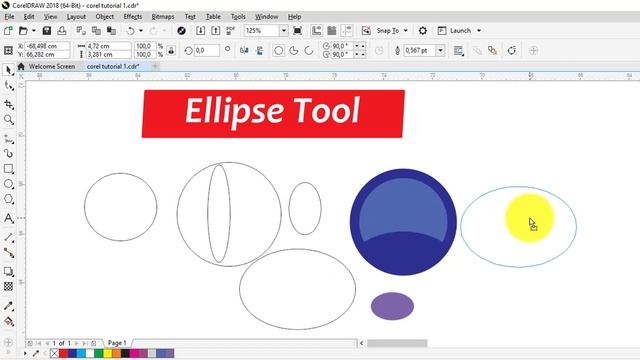The width and height of the screenshot is (640, 360).
Task: Select the Freehand drawing tool
Action: pos(8,139)
